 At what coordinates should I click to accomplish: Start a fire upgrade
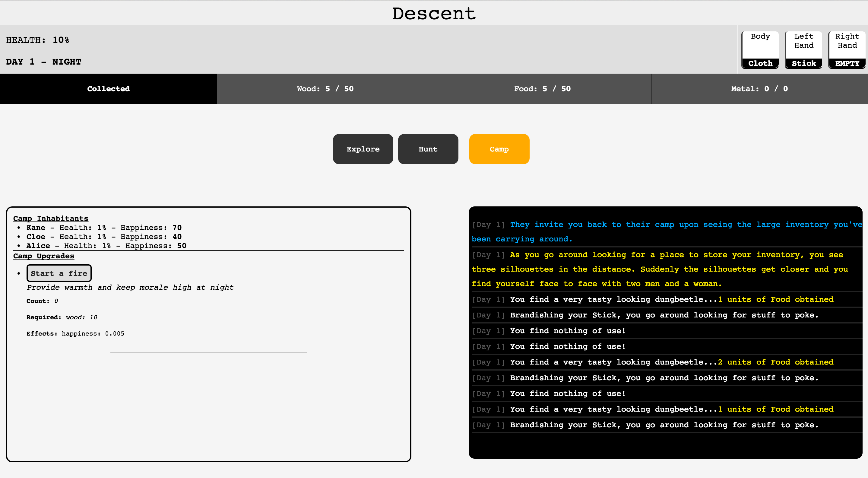click(x=59, y=273)
